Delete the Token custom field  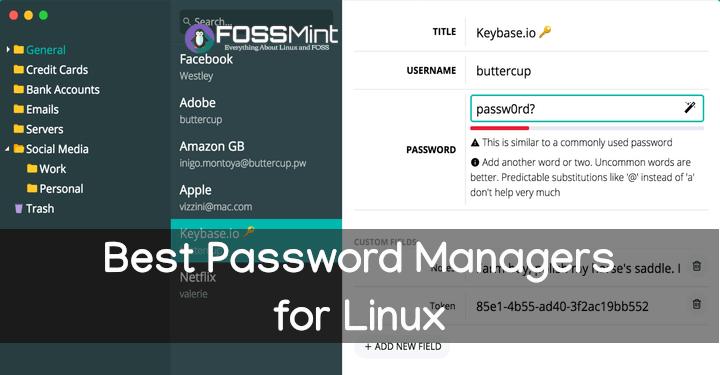point(697,304)
